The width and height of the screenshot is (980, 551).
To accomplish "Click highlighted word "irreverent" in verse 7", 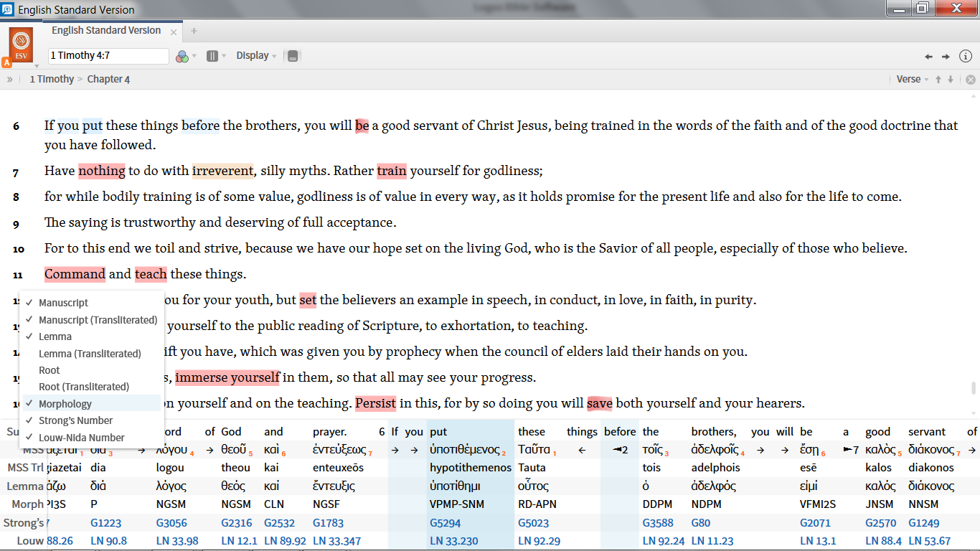I will pos(223,171).
